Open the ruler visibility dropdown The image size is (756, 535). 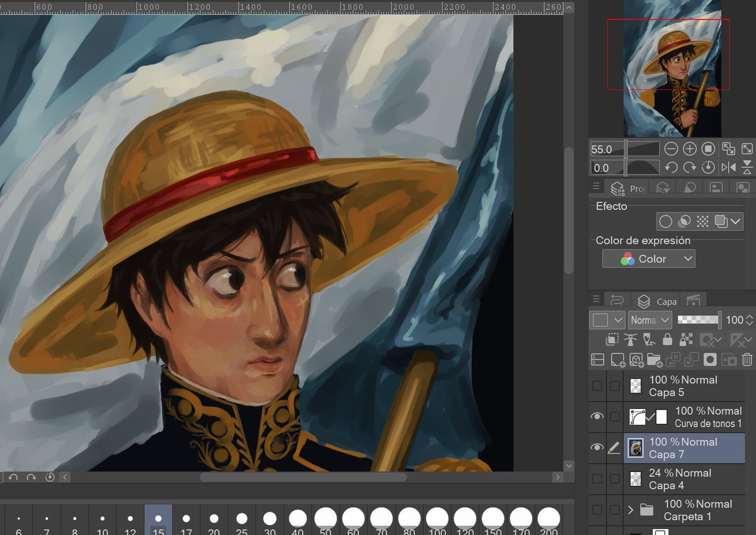coord(741,340)
